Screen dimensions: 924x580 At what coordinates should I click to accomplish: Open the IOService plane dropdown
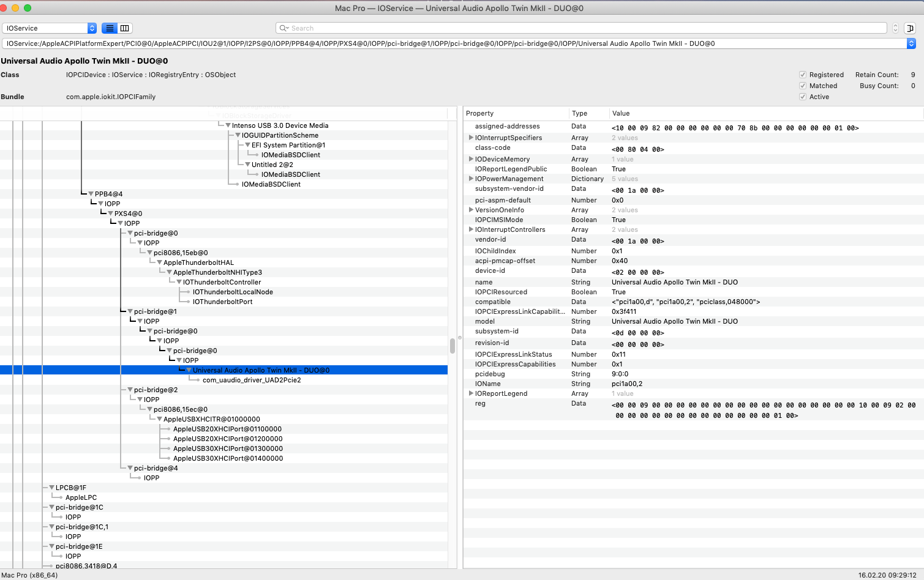pos(50,28)
